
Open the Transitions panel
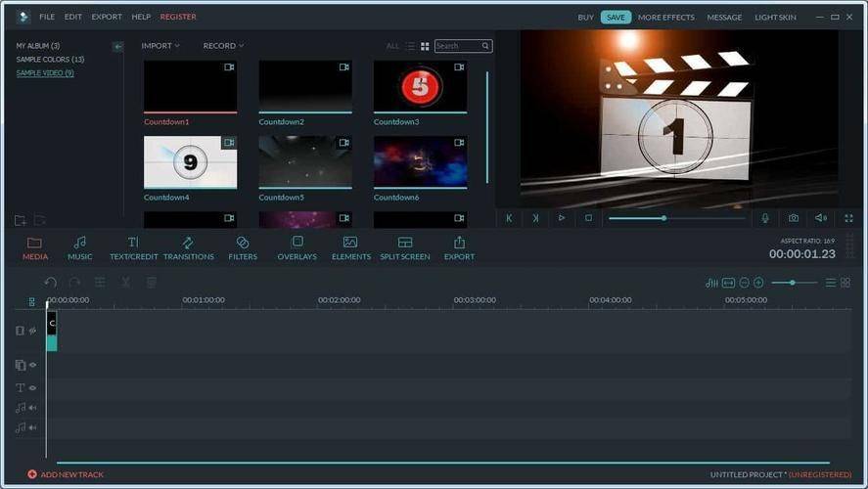pyautogui.click(x=188, y=248)
